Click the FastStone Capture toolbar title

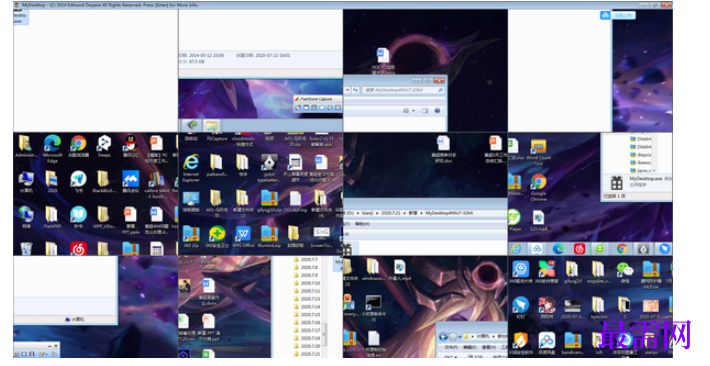pos(317,99)
